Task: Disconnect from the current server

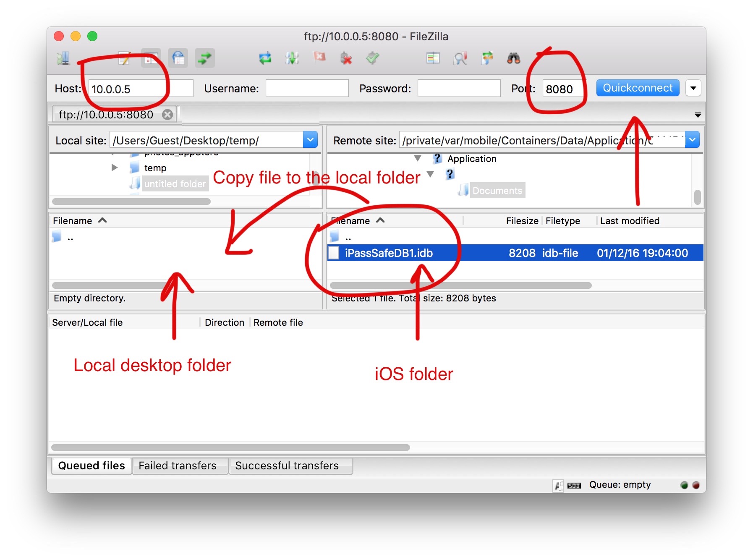Action: pyautogui.click(x=346, y=58)
